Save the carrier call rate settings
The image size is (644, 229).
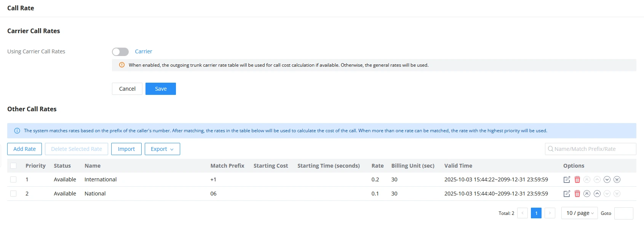click(x=161, y=89)
